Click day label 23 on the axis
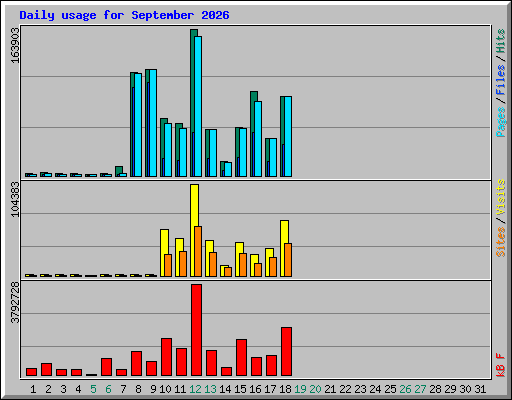512x400 pixels. click(x=360, y=389)
